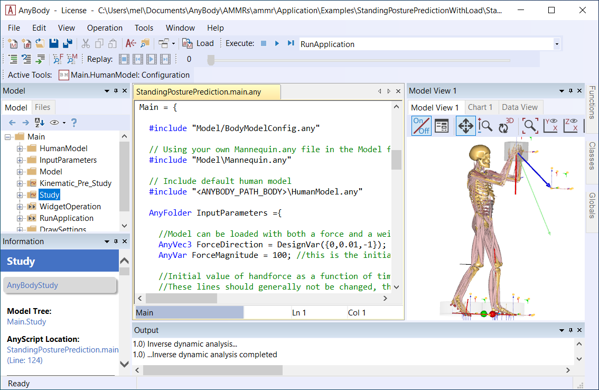Toggle the eye visibility icon in Model panel
599x390 pixels.
click(55, 123)
